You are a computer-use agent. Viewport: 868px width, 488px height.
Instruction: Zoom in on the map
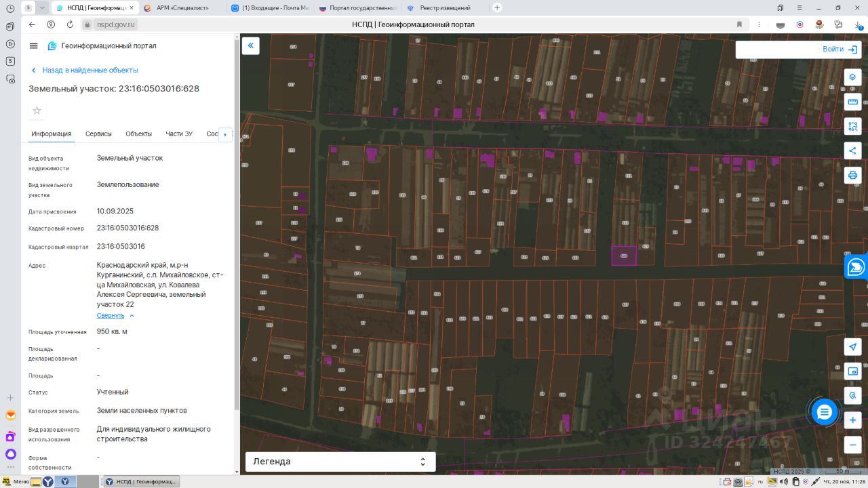[x=852, y=420]
